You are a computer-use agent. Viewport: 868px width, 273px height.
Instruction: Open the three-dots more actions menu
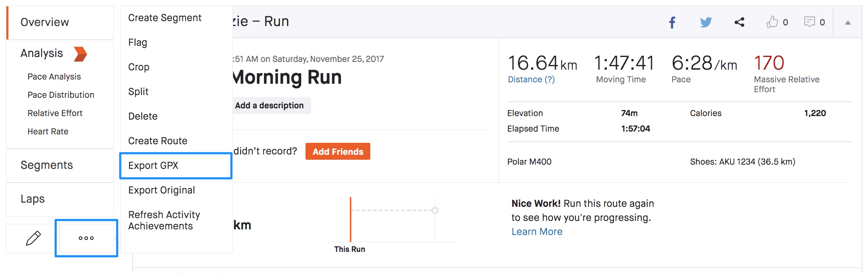pos(86,238)
